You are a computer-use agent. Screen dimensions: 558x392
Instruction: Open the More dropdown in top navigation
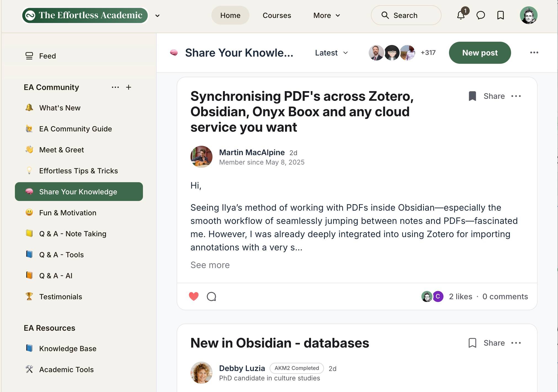pos(326,15)
